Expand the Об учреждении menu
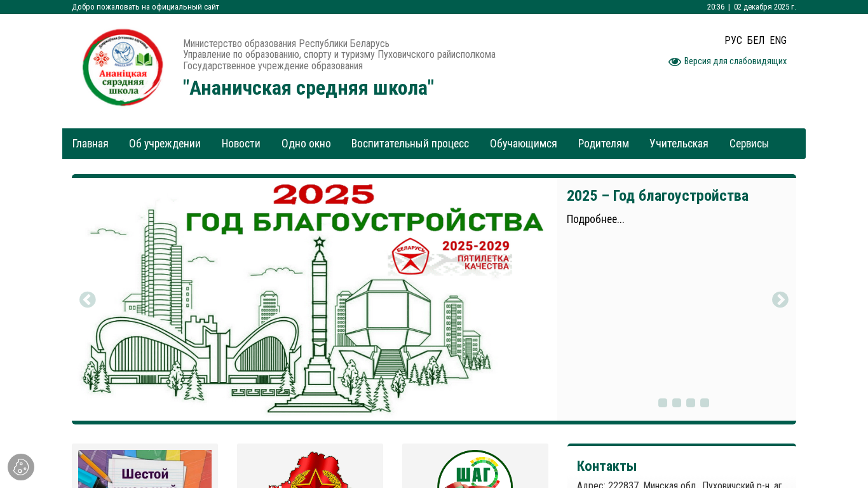Viewport: 868px width, 488px height. click(x=165, y=144)
